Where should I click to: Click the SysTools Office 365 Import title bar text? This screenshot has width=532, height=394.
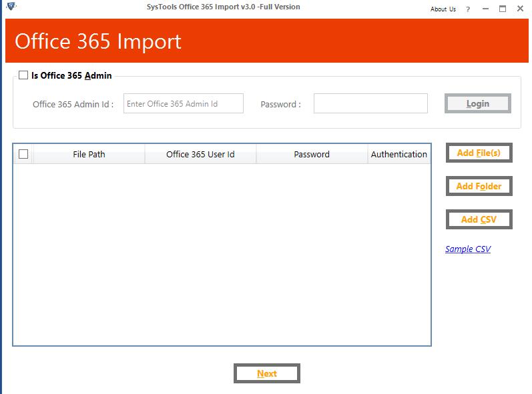[x=223, y=7]
